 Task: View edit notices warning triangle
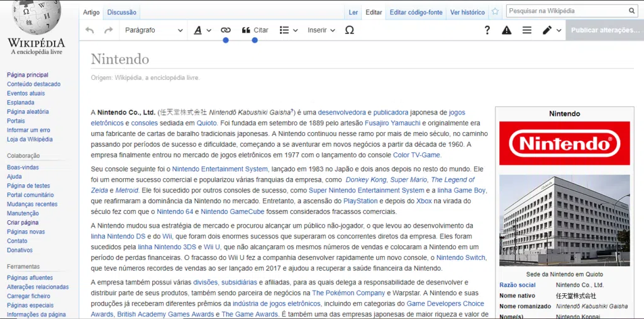[x=507, y=30]
